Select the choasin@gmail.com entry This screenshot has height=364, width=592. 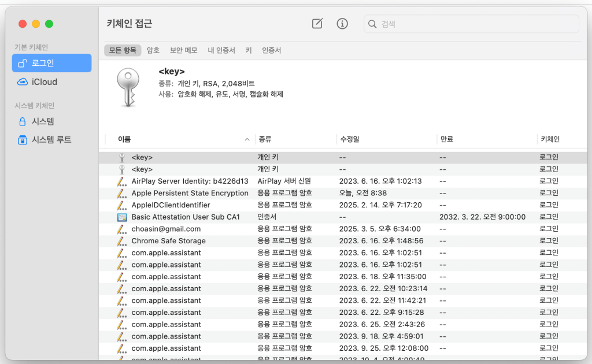click(x=166, y=229)
